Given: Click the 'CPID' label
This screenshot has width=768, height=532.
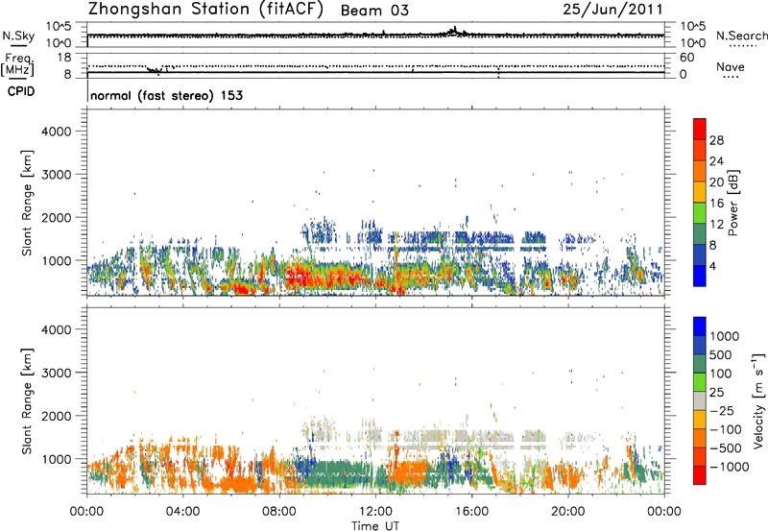Looking at the screenshot, I should pos(21,91).
